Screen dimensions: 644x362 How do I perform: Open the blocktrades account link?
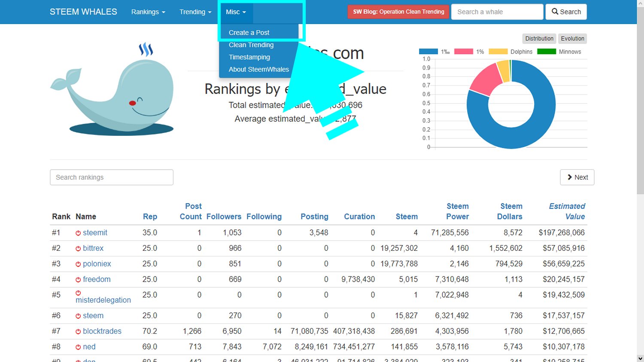coord(102,331)
